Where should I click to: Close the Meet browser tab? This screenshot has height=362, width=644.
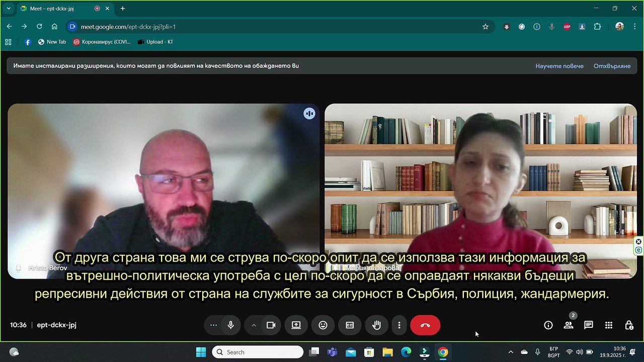click(107, 9)
